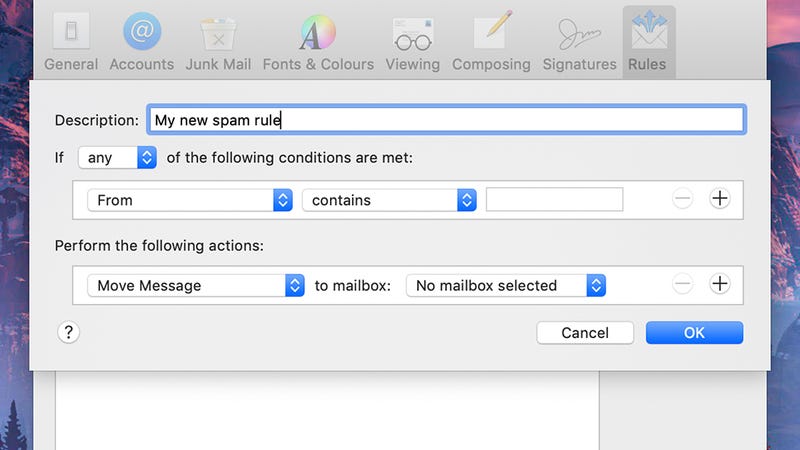Open the From condition dropdown
Viewport: 800px width, 450px height.
[190, 200]
